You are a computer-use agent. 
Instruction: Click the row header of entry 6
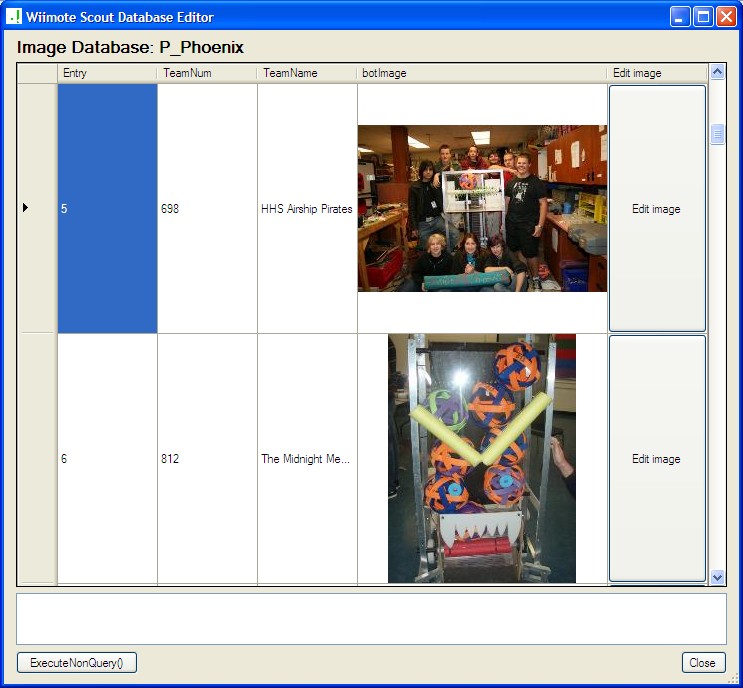(x=37, y=459)
